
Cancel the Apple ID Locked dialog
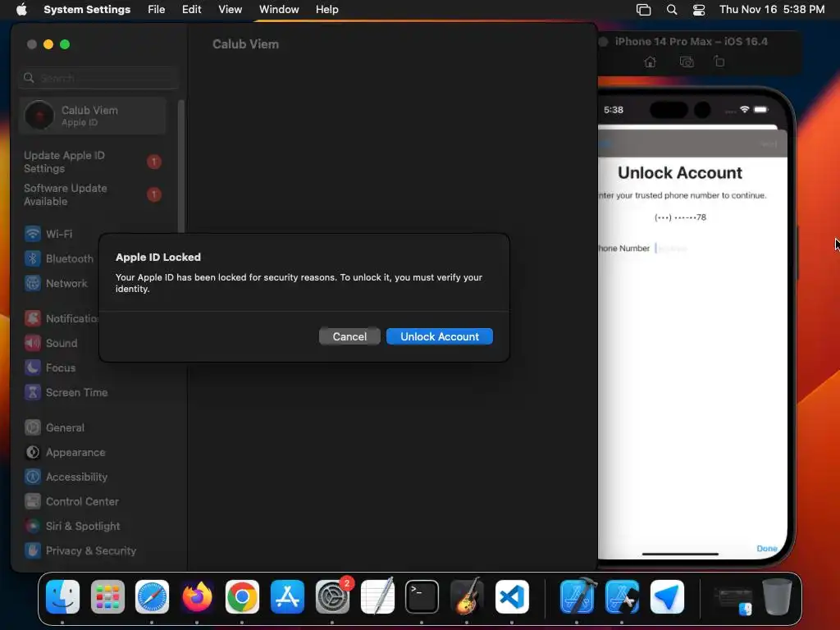pyautogui.click(x=349, y=336)
